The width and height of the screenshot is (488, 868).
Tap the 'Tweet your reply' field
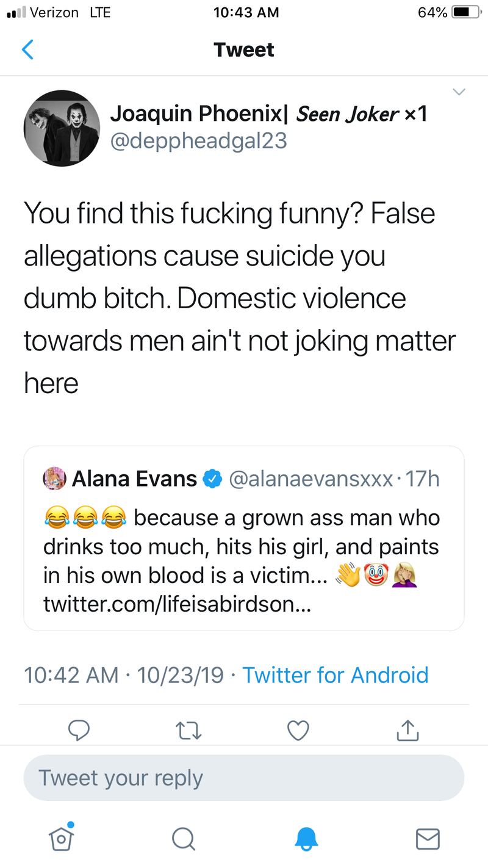[244, 778]
